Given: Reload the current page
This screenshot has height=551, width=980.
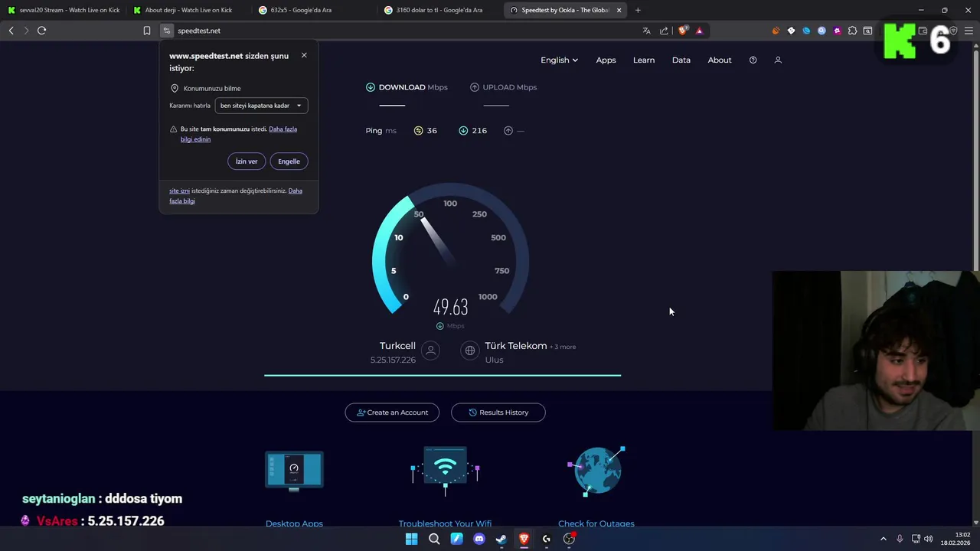Looking at the screenshot, I should [x=42, y=31].
